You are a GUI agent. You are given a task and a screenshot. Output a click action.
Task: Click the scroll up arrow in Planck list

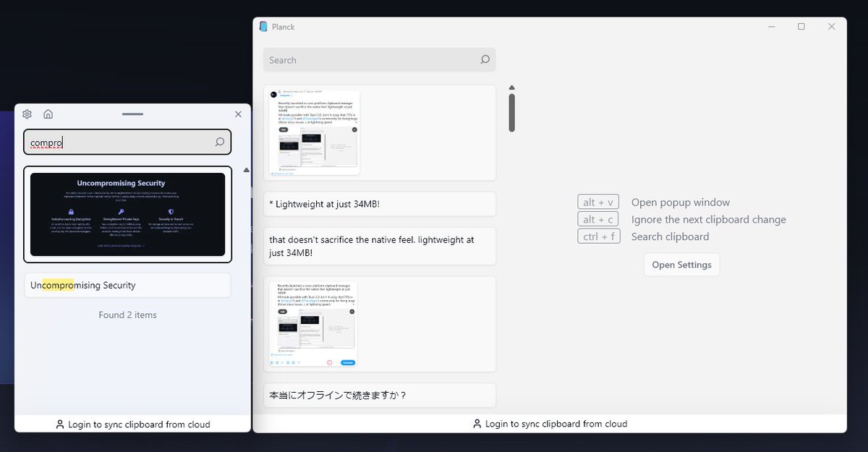(x=511, y=88)
